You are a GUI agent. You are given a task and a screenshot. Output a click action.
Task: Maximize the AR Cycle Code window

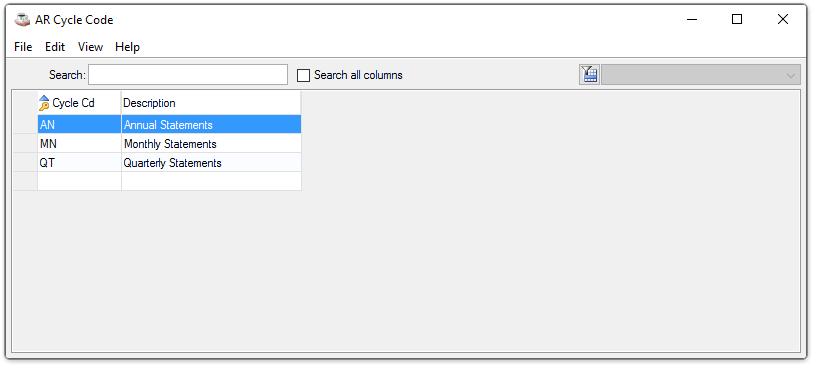(x=737, y=19)
